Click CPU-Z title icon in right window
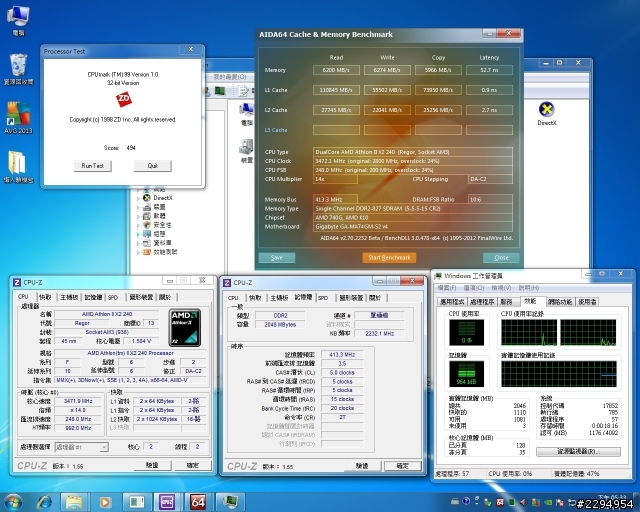640x512 pixels. coord(227,283)
